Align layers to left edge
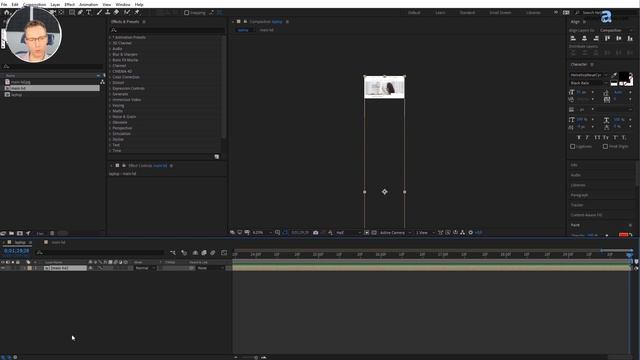Viewport: 640px width, 360px height. point(573,38)
